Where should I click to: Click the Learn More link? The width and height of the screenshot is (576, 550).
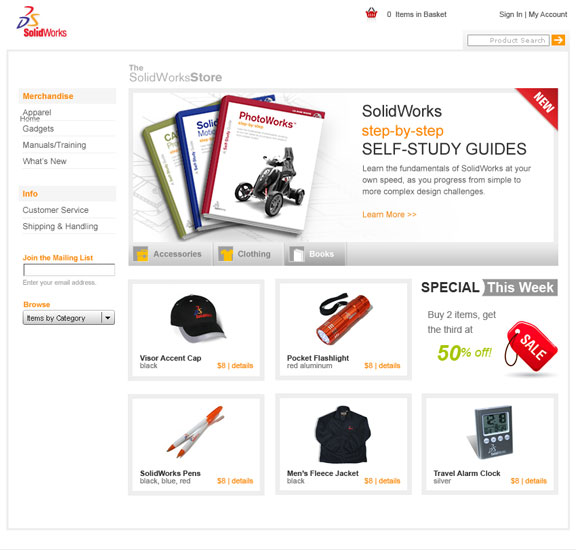pos(389,215)
